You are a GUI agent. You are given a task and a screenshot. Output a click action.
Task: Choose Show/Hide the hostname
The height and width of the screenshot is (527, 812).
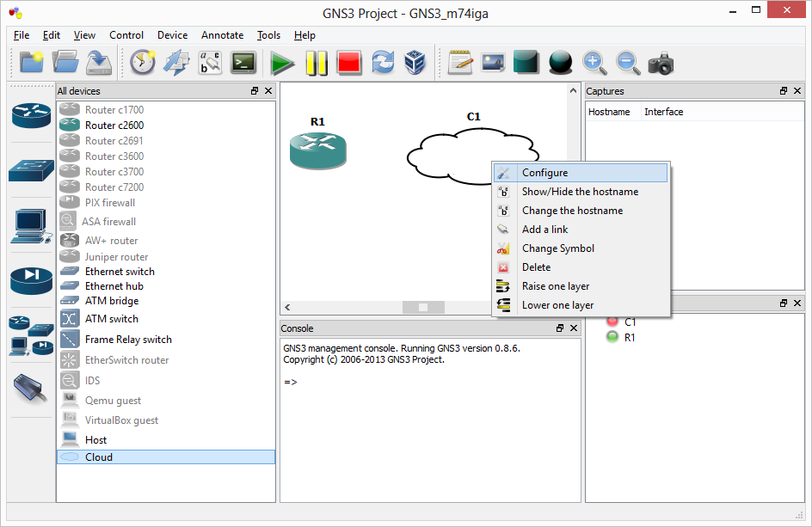pos(581,192)
